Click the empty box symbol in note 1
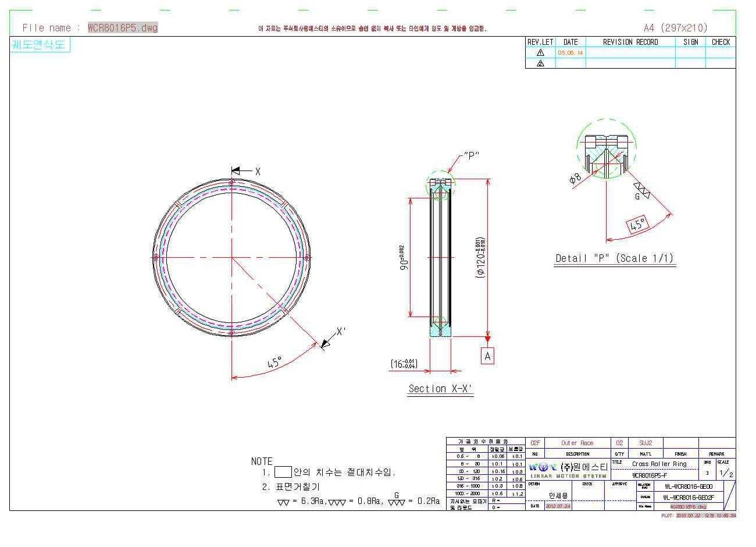This screenshot has height=547, width=756. 283,472
